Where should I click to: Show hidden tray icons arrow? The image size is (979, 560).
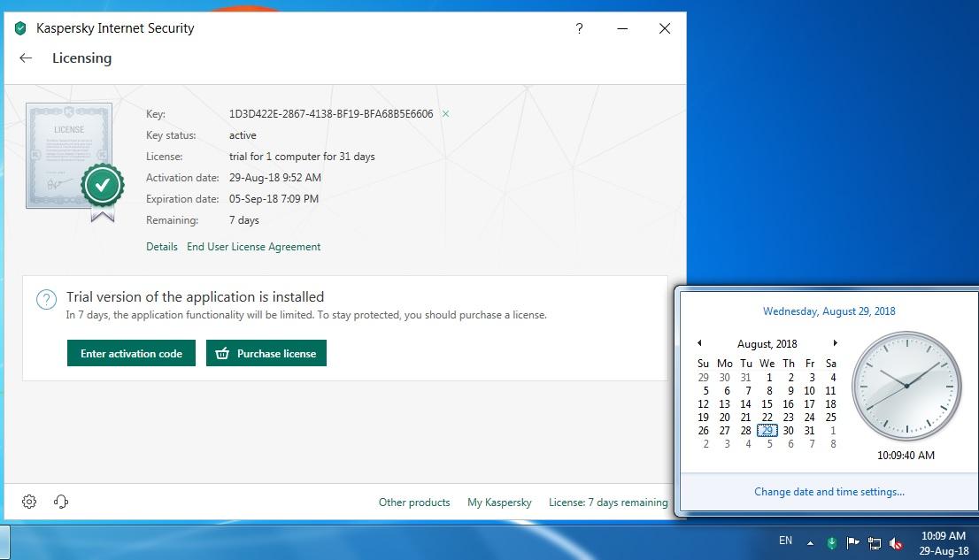(x=810, y=543)
